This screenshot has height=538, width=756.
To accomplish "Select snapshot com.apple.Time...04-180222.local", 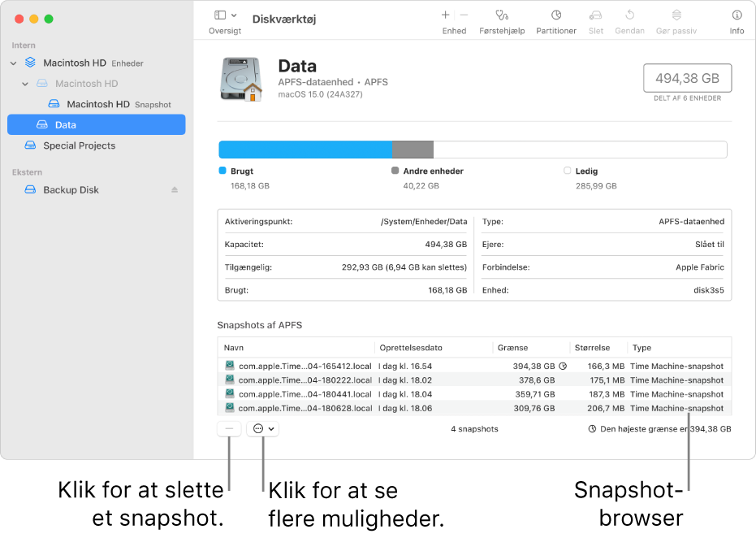I will [474, 380].
